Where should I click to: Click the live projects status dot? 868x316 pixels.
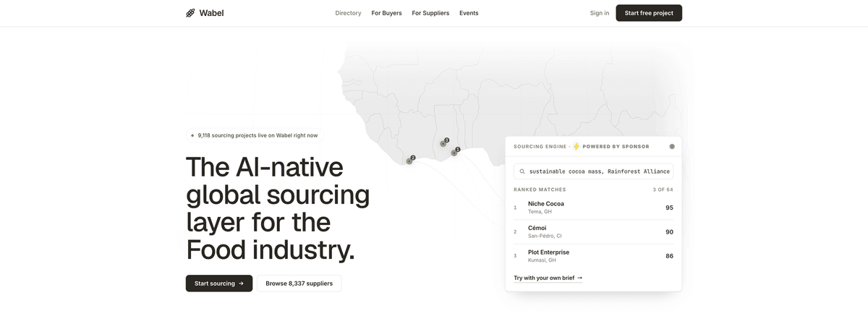pyautogui.click(x=192, y=135)
